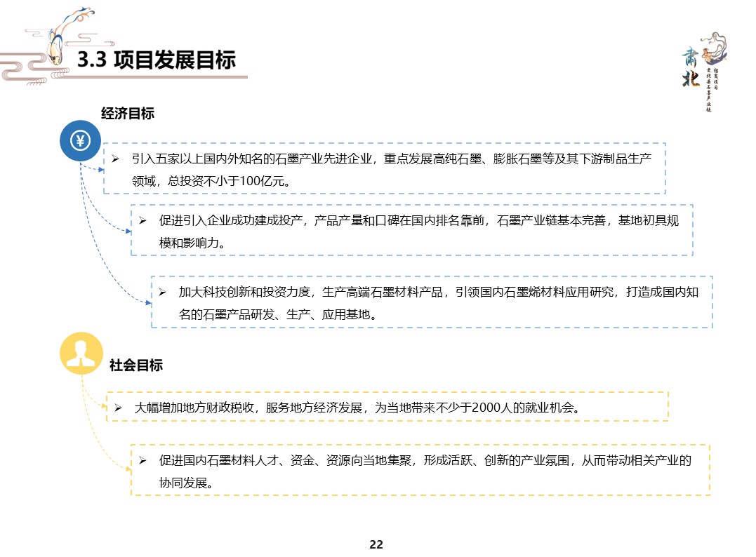The image size is (756, 557).
Task: Click the bullet arrow before 大幅增加地方财政税收
Action: pyautogui.click(x=119, y=408)
